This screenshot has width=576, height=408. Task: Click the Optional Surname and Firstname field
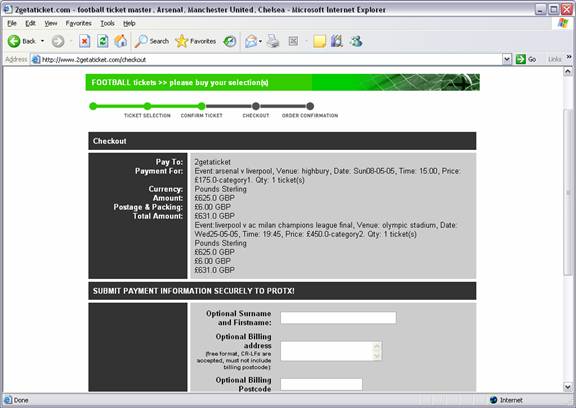pos(338,318)
